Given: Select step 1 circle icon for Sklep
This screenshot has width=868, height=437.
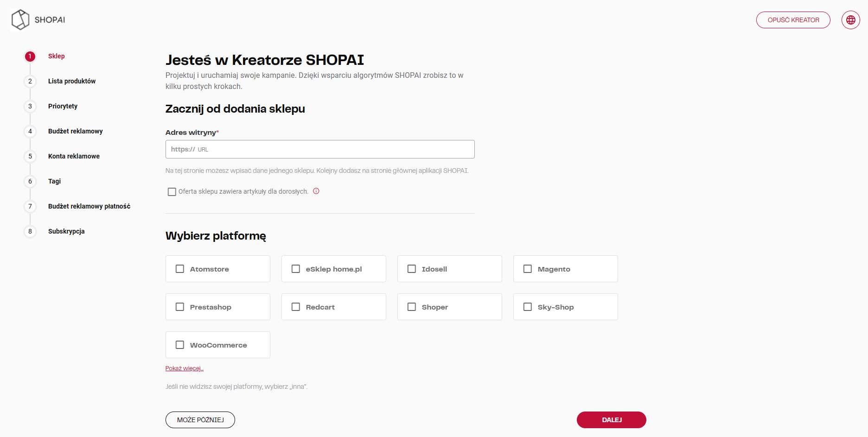Looking at the screenshot, I should [30, 57].
